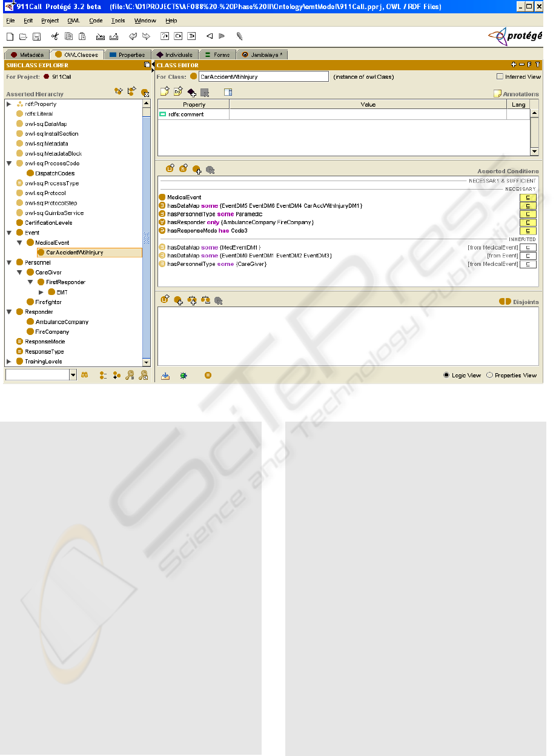Select the Properties View radio button
This screenshot has height=756, width=556.
(x=490, y=376)
